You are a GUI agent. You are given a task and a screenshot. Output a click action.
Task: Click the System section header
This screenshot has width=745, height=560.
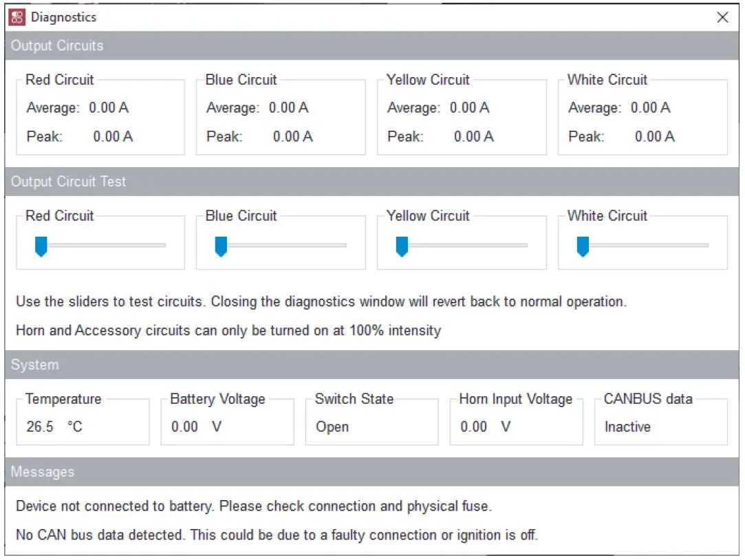pos(34,365)
